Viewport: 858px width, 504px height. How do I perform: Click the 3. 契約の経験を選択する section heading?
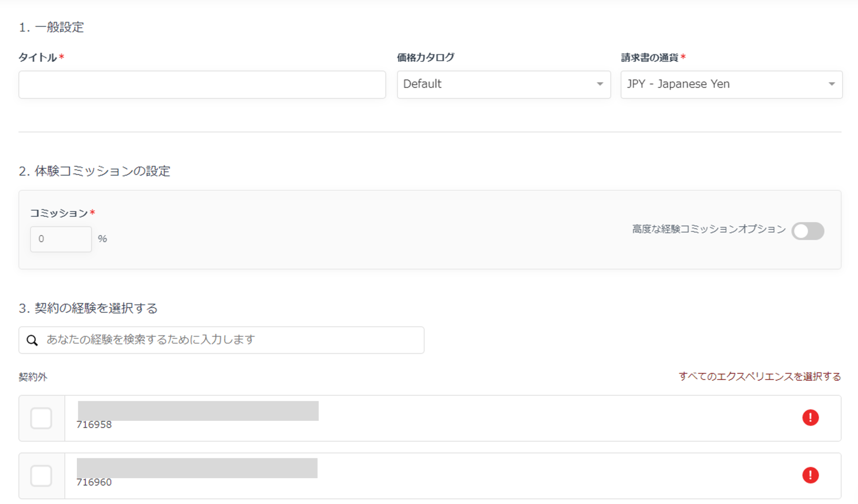pos(88,308)
